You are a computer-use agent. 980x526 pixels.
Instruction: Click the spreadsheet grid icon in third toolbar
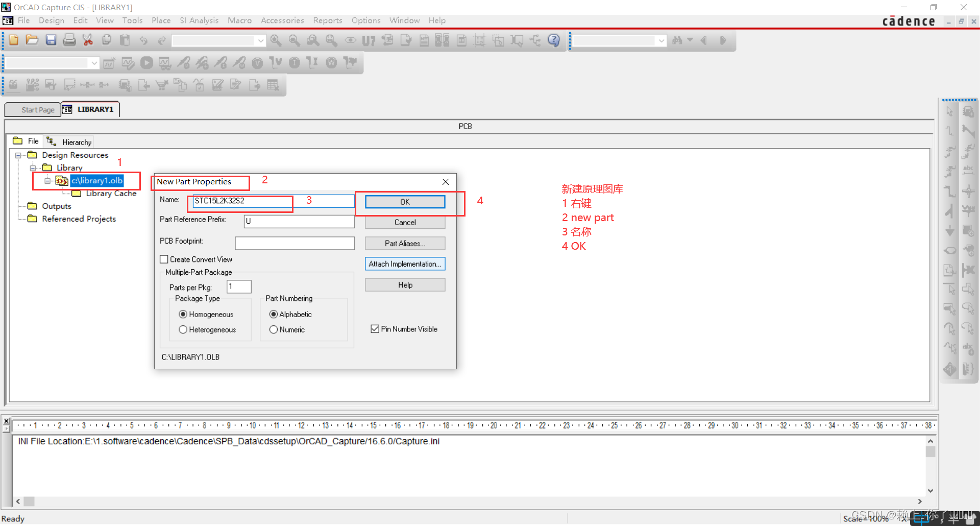pyautogui.click(x=273, y=85)
